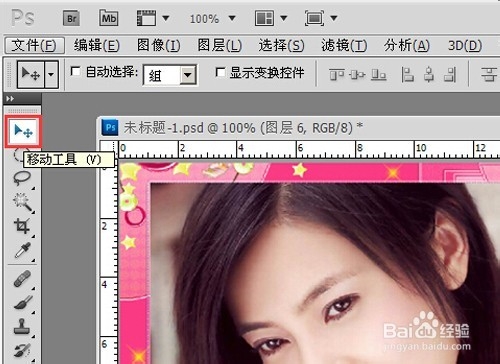Align left edges of layers
The height and width of the screenshot is (364, 500).
click(407, 74)
